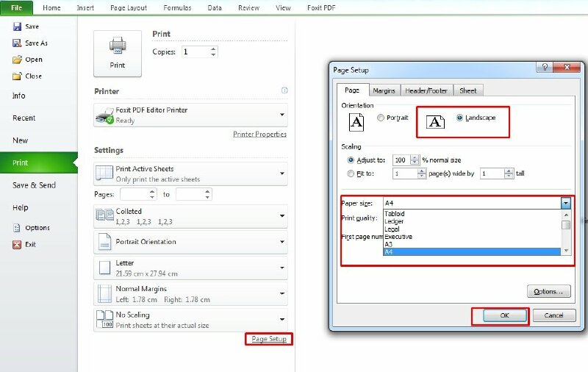The width and height of the screenshot is (588, 372).
Task: Click the No Scaling icon
Action: (x=104, y=319)
